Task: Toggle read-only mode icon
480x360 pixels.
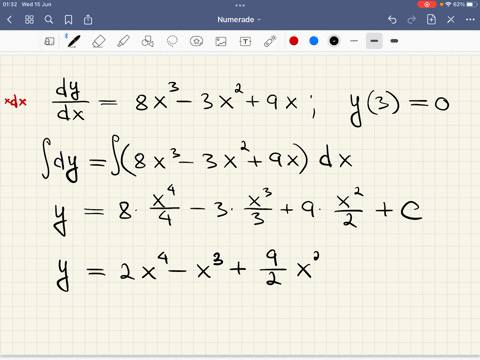Action: pyautogui.click(x=49, y=41)
